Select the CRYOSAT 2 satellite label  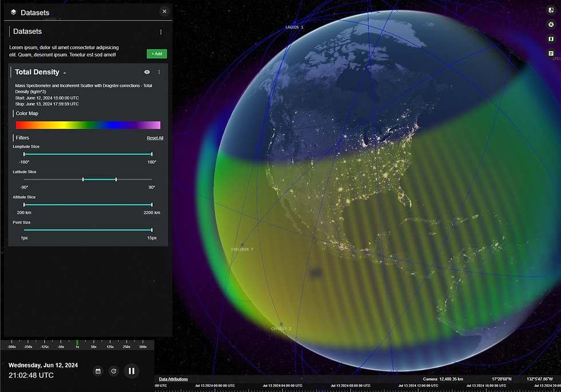(281, 328)
